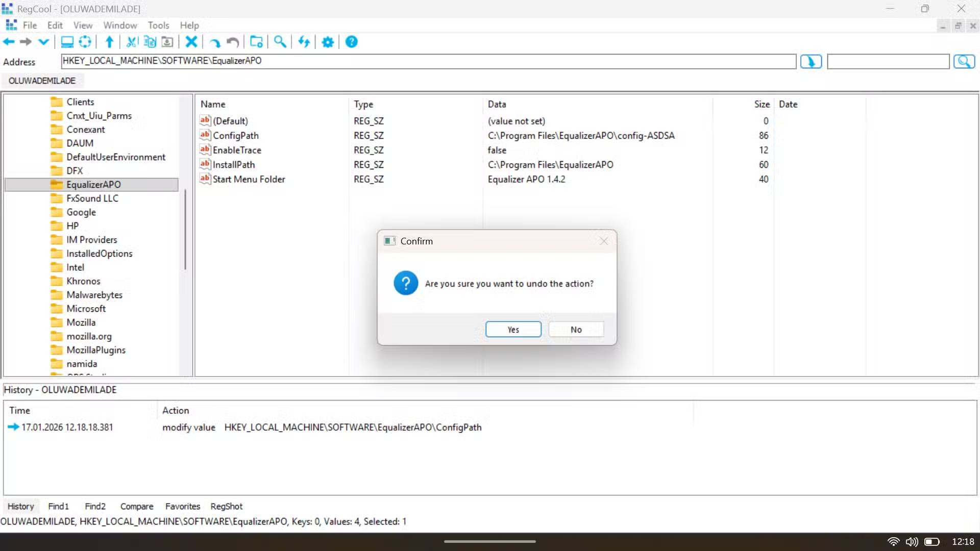Delete the selected registry item
Viewport: 980px width, 551px height.
pyautogui.click(x=191, y=42)
